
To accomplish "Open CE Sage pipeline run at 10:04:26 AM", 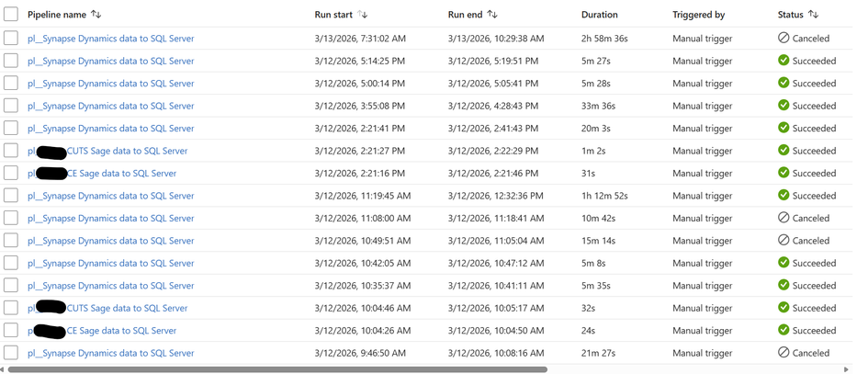I will pos(121,331).
